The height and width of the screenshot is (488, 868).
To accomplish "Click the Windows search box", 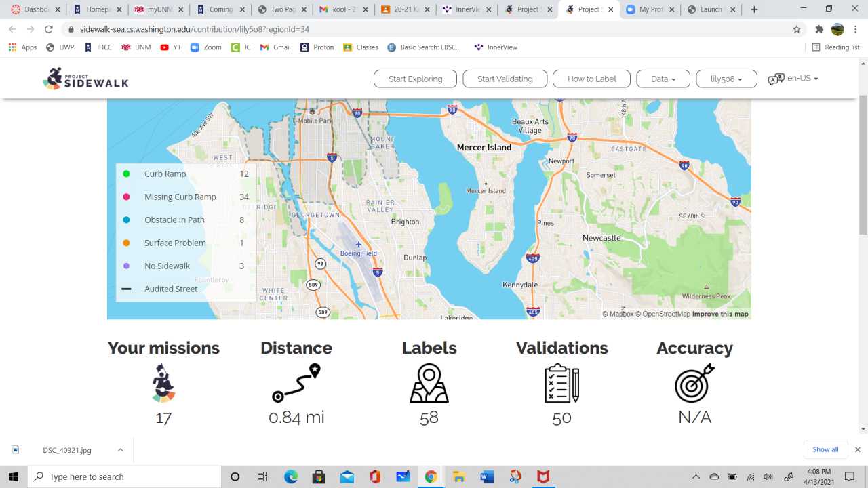I will [x=124, y=476].
